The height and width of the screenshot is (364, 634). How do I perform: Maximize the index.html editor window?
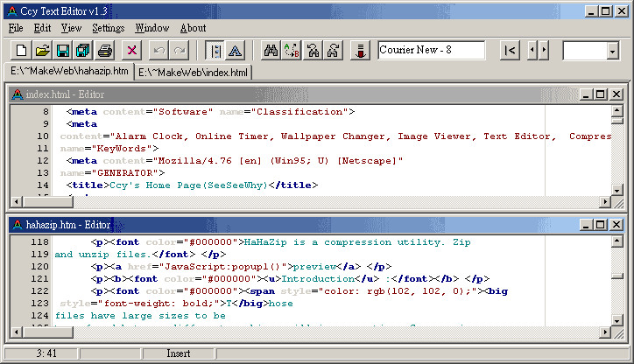601,94
